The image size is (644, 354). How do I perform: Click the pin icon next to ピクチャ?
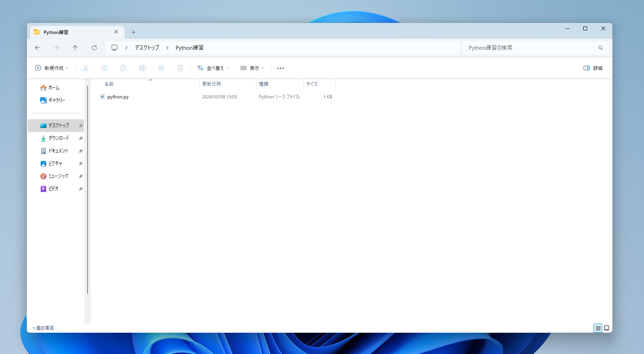pyautogui.click(x=80, y=164)
